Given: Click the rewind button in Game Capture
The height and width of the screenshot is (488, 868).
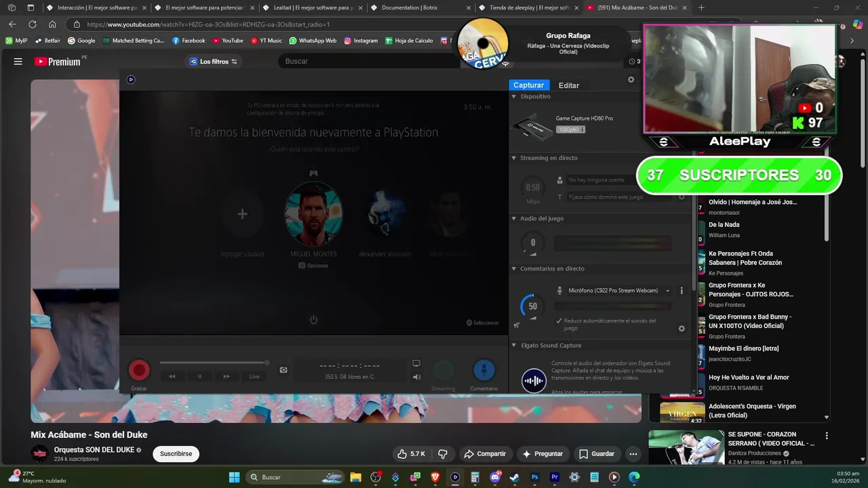Looking at the screenshot, I should [x=172, y=376].
